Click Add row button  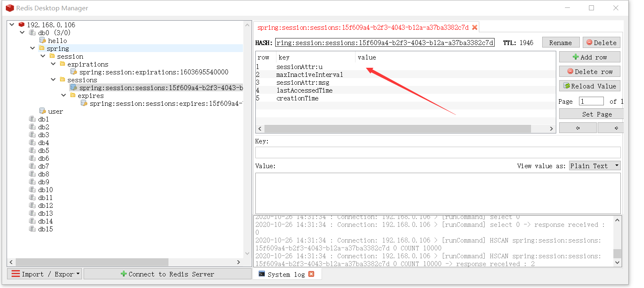click(589, 57)
